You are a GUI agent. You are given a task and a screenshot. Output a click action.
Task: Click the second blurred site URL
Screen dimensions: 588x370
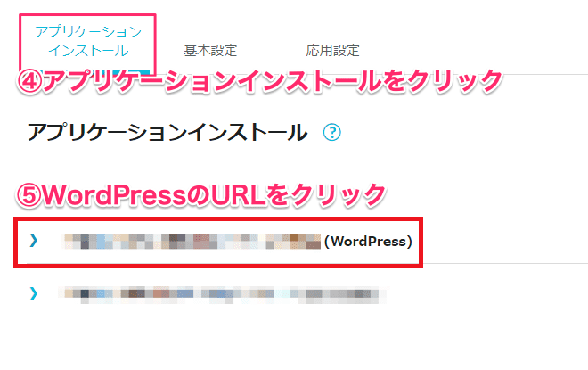coord(223,294)
